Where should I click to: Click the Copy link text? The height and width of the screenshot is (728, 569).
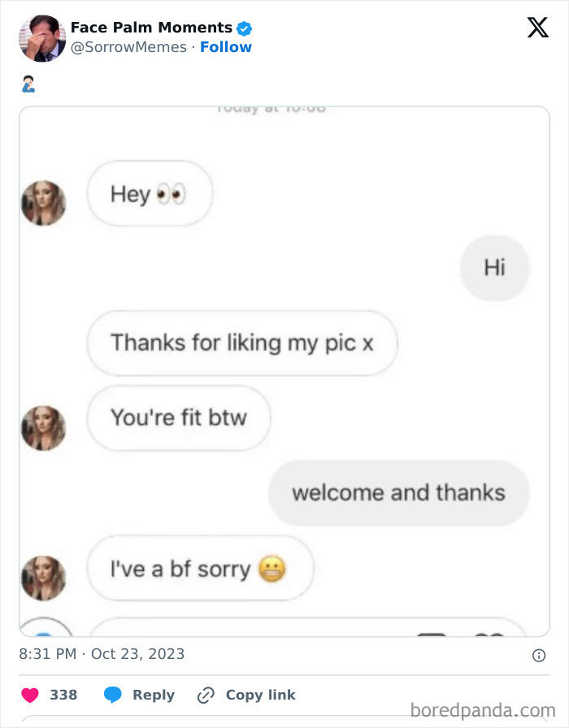tap(260, 695)
